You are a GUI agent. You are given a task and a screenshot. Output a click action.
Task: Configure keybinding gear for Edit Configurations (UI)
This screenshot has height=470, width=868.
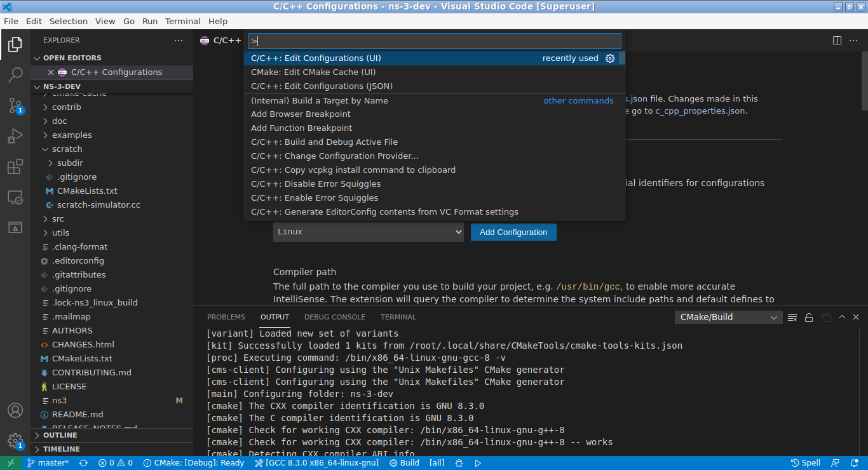(x=610, y=58)
